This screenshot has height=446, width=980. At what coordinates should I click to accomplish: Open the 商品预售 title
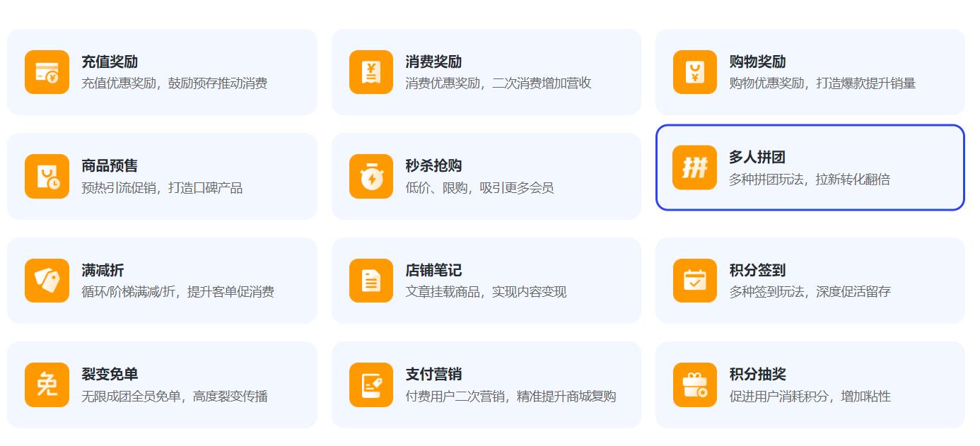tap(110, 165)
